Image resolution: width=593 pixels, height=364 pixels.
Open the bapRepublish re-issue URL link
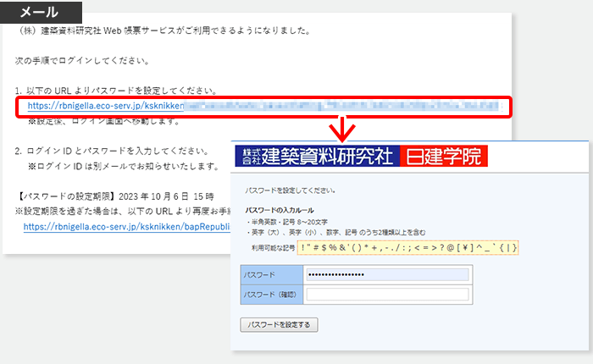coord(127,226)
